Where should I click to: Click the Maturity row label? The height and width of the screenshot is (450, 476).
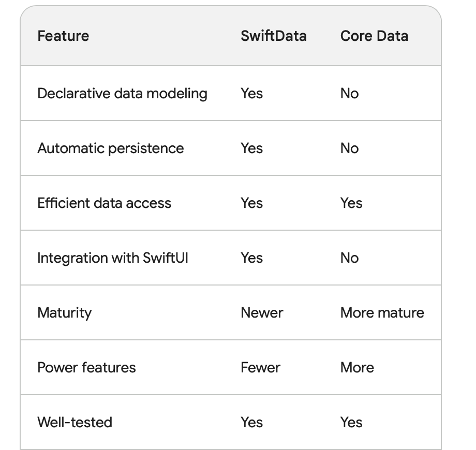pyautogui.click(x=64, y=313)
